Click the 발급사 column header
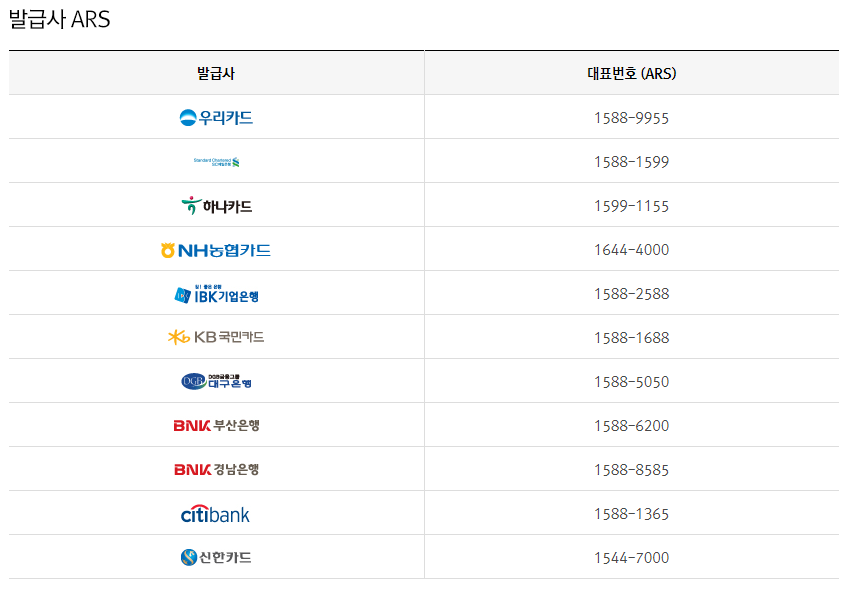The image size is (852, 593). pos(216,73)
